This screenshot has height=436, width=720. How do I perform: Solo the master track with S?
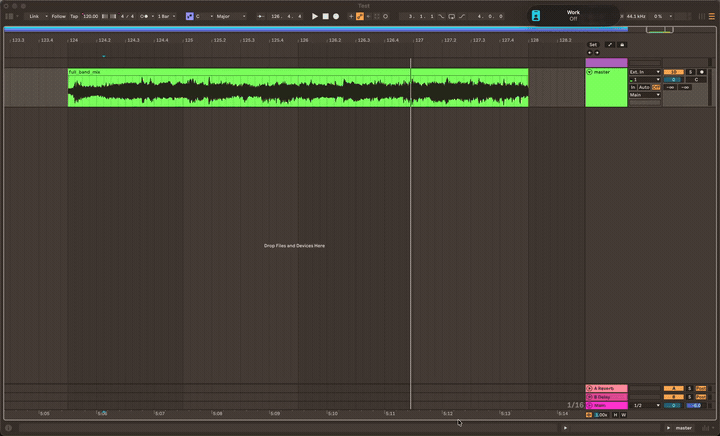click(x=690, y=72)
